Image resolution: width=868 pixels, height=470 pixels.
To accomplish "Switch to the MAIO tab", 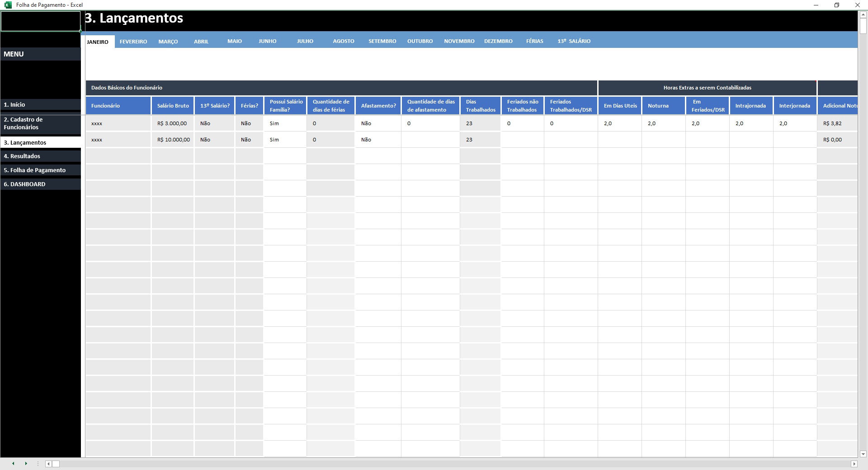I will [235, 41].
